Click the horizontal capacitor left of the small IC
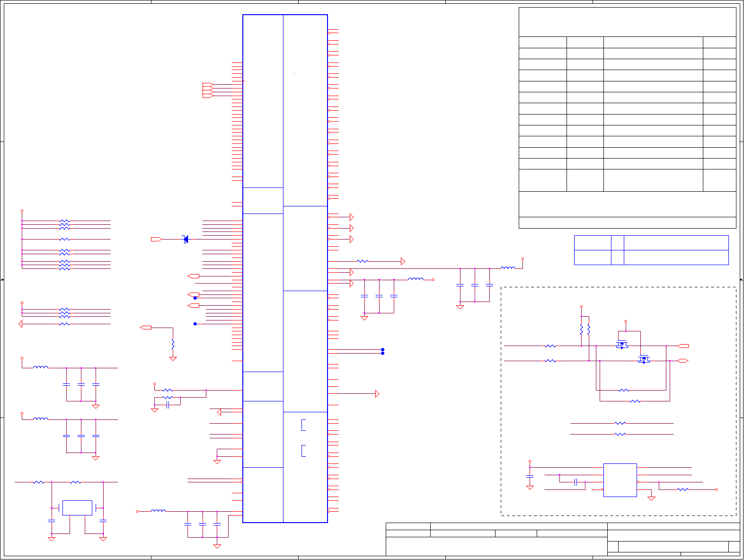 point(576,482)
